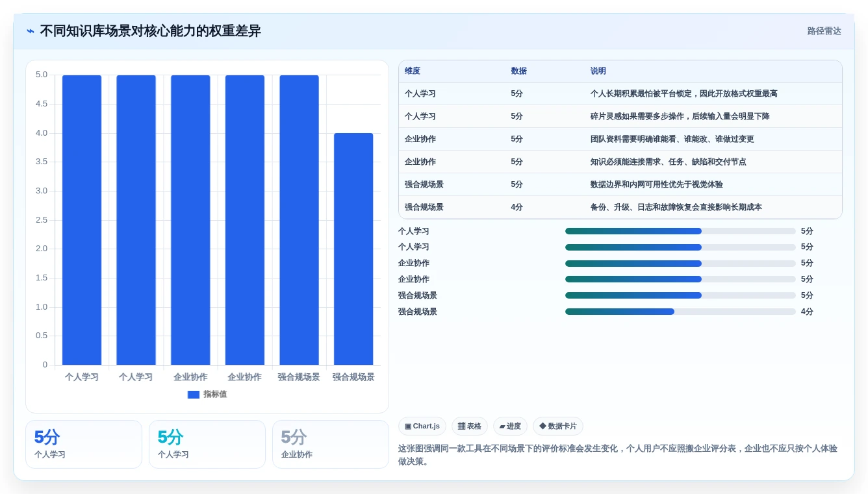Click the 说明 column header
The height and width of the screenshot is (494, 868).
tap(598, 71)
